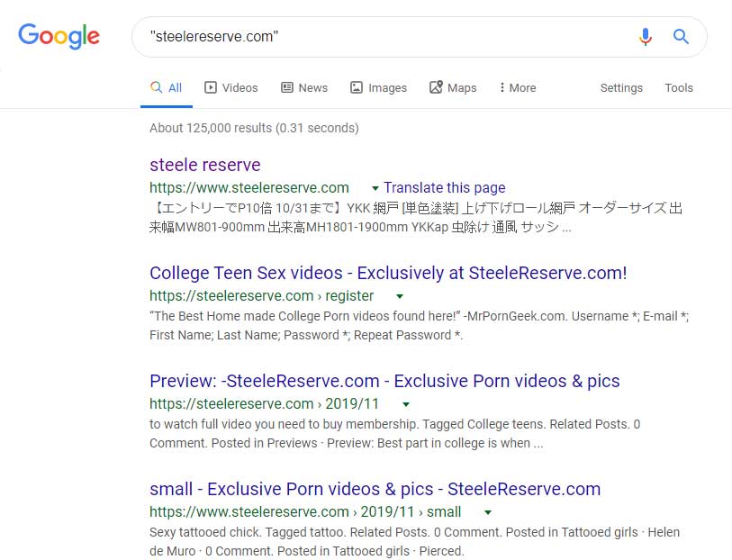The height and width of the screenshot is (560, 732).
Task: Focus the search query text box
Action: tap(387, 36)
